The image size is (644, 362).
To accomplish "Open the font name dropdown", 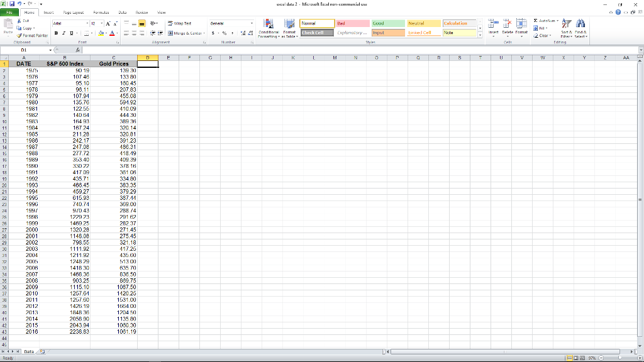I will (87, 23).
